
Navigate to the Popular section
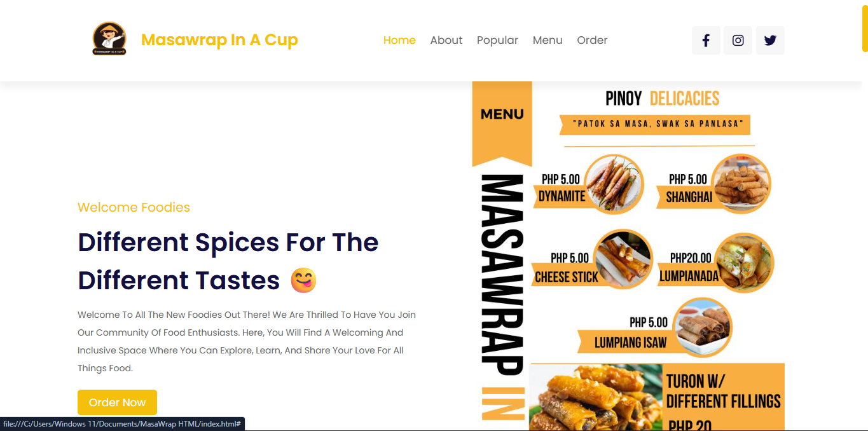pyautogui.click(x=497, y=40)
